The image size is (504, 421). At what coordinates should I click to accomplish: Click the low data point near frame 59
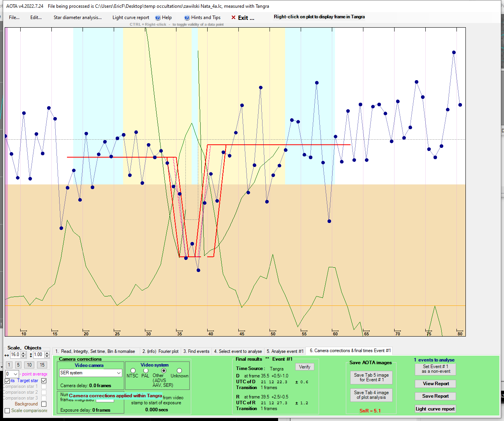(x=329, y=221)
